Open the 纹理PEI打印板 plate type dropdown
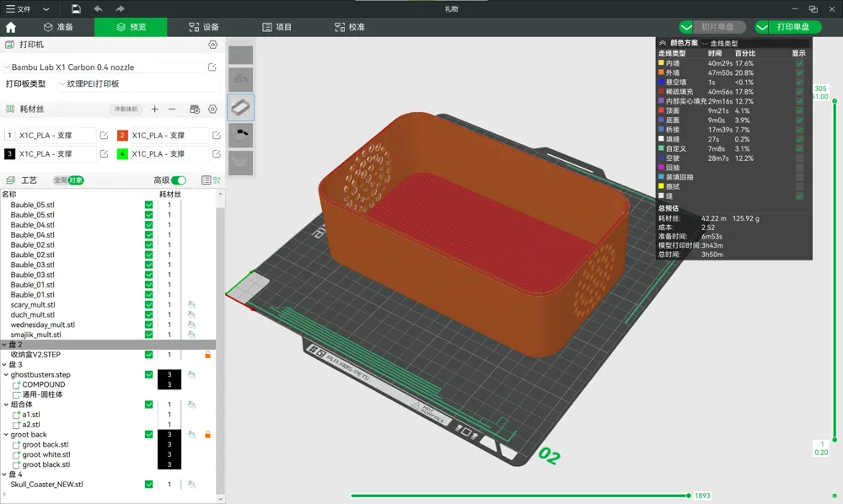843x504 pixels. point(138,83)
